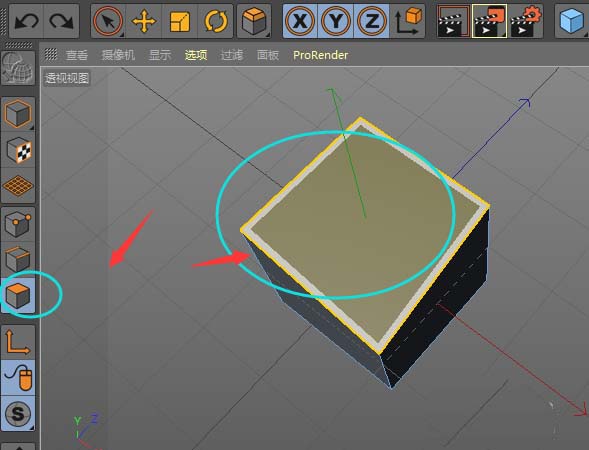Viewport: 589px width, 450px height.
Task: Expand the recent tools flyout corner
Action: coord(268,34)
